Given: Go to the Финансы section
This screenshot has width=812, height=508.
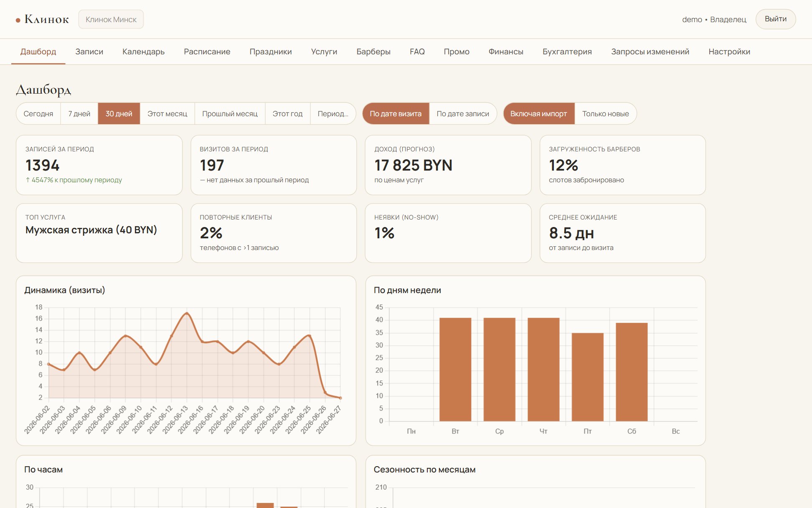Looking at the screenshot, I should [506, 51].
